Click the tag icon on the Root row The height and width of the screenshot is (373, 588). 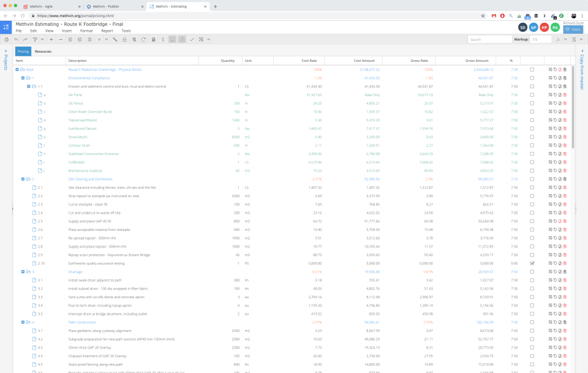click(556, 69)
